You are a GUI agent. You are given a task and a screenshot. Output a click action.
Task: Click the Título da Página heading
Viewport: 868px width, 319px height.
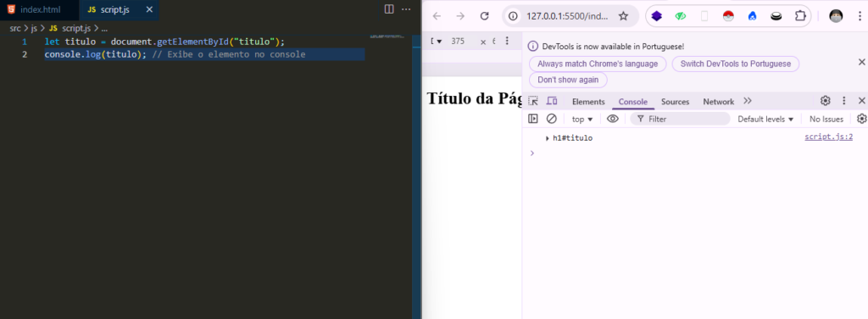(475, 98)
